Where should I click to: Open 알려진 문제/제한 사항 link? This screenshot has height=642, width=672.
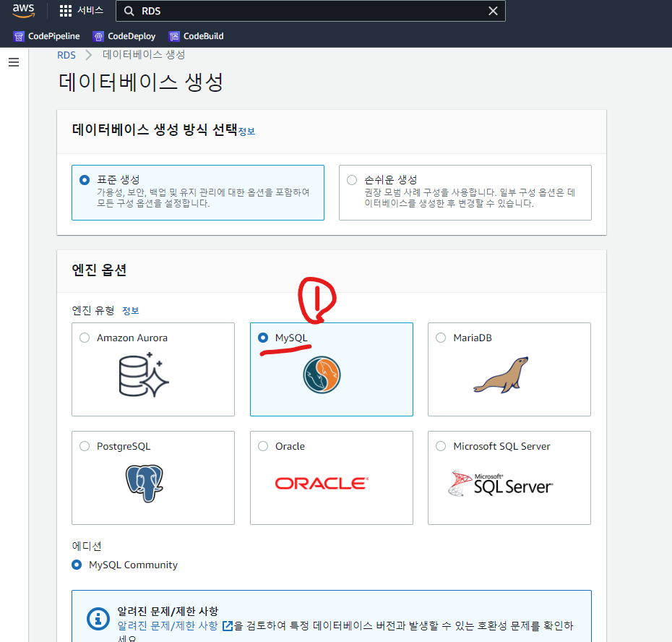click(168, 625)
